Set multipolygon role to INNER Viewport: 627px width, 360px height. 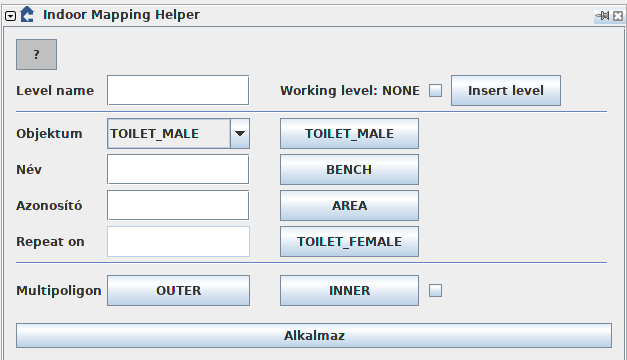[349, 290]
